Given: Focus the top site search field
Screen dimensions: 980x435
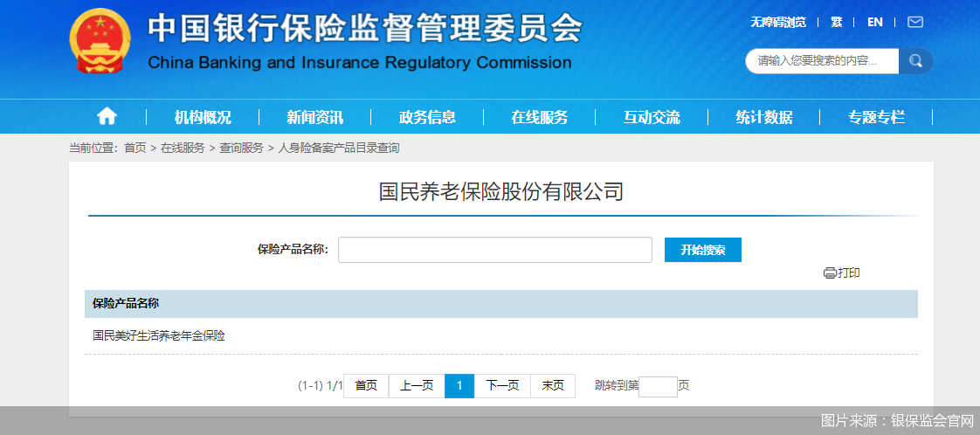Looking at the screenshot, I should pyautogui.click(x=822, y=61).
